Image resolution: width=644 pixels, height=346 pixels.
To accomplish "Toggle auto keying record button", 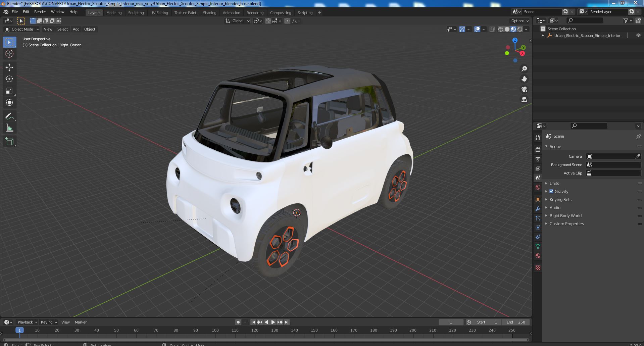I will coord(238,322).
